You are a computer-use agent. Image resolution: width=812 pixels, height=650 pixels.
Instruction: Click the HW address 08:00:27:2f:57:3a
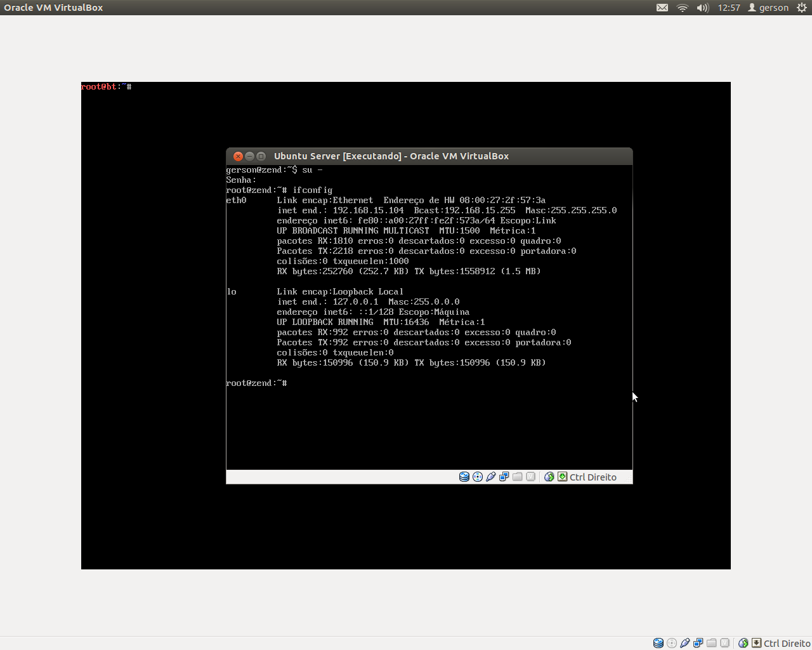tap(502, 201)
